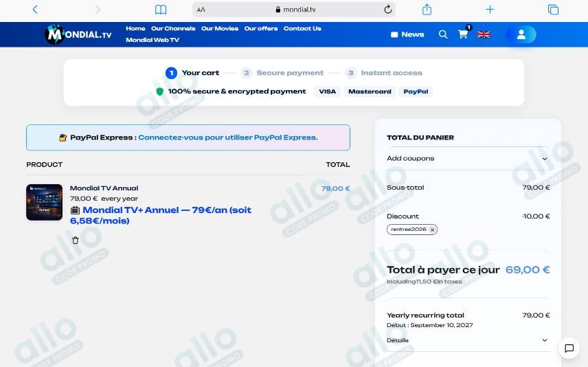Open the chat bubble widget

[569, 348]
